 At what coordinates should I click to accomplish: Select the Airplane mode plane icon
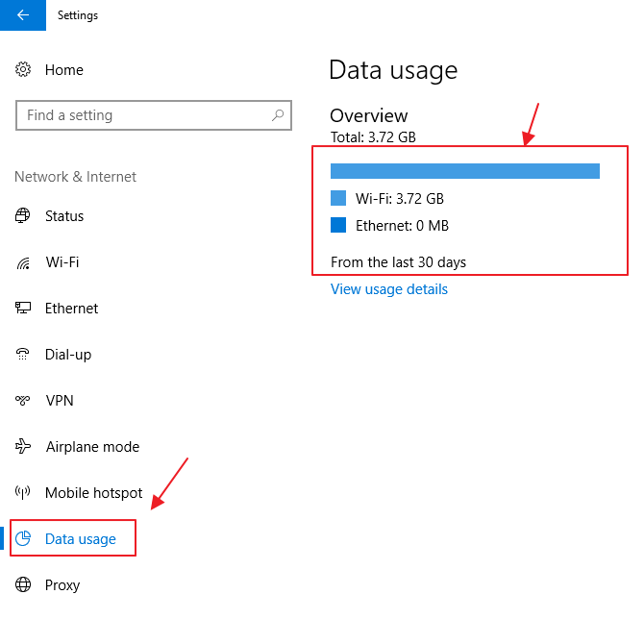(24, 447)
